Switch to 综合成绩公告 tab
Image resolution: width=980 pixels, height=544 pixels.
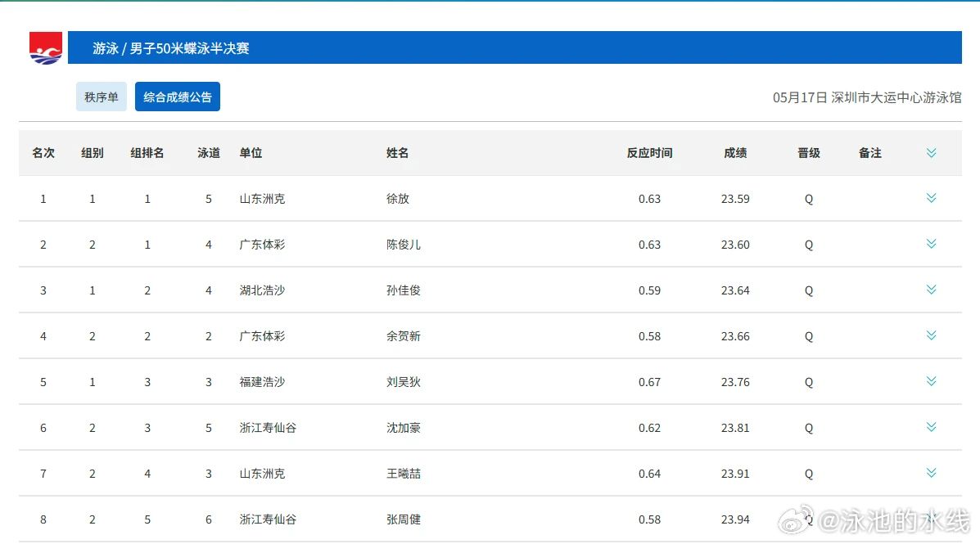point(178,97)
